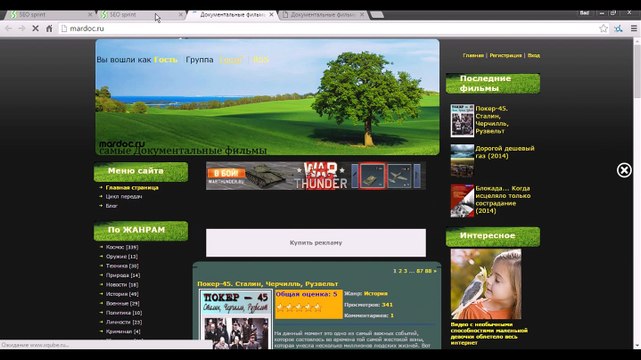Switch to the inactive Документальные фильмы tab

coord(323,15)
